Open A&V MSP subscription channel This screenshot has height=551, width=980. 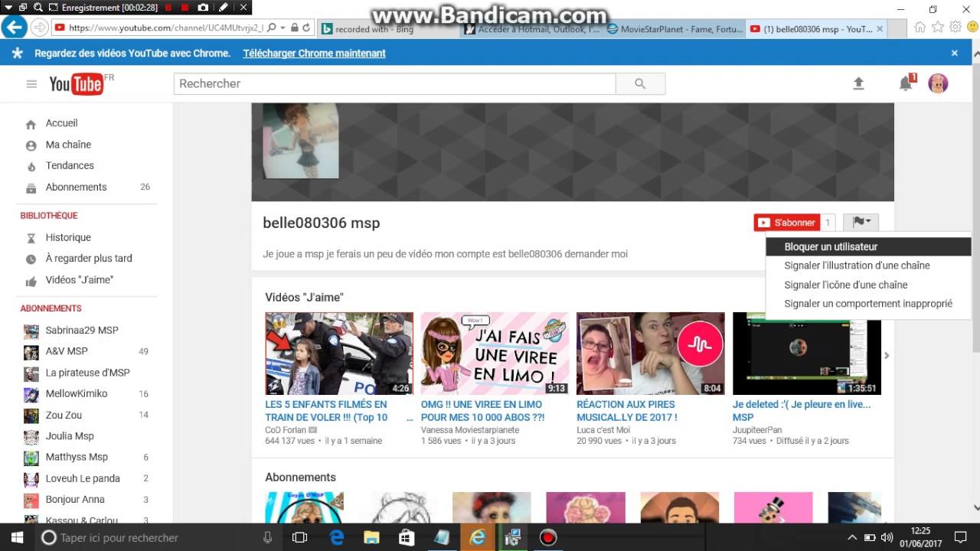click(67, 351)
